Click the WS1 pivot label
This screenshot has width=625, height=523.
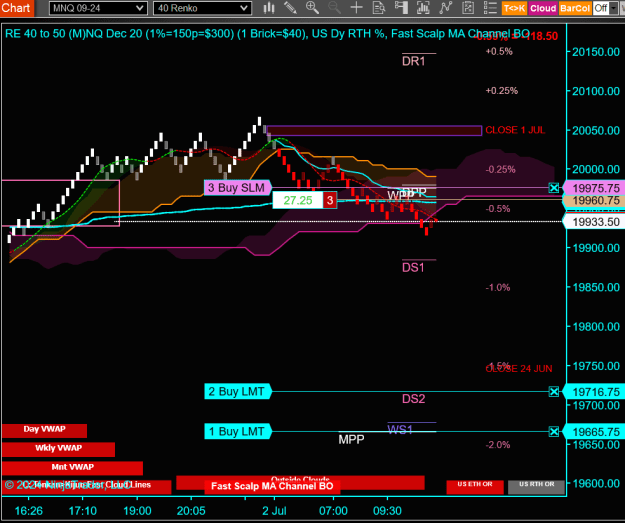pos(400,429)
